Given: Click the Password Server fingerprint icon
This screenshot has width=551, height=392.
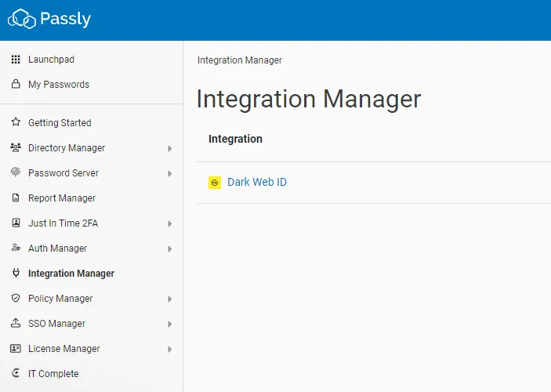Looking at the screenshot, I should click(16, 173).
